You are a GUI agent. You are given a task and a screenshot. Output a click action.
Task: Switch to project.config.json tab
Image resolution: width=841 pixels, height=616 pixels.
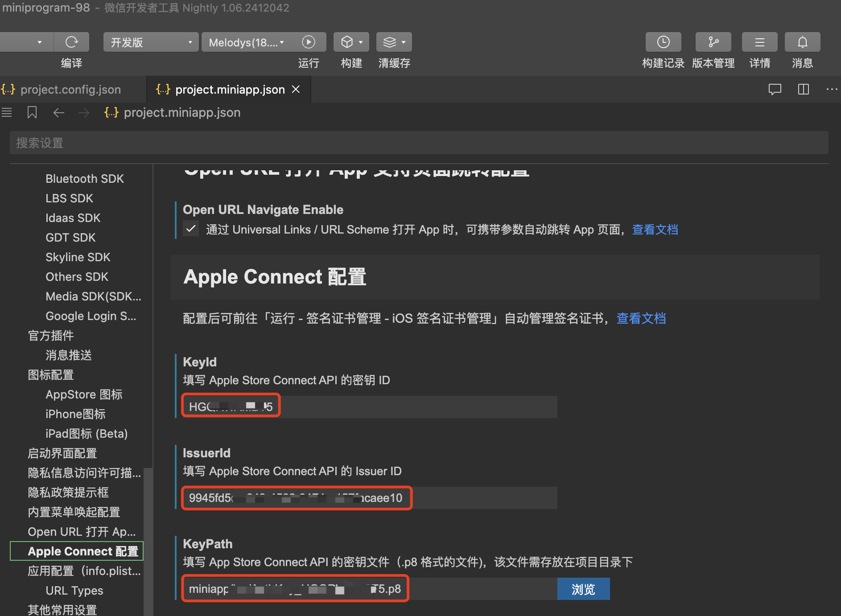[x=71, y=90]
